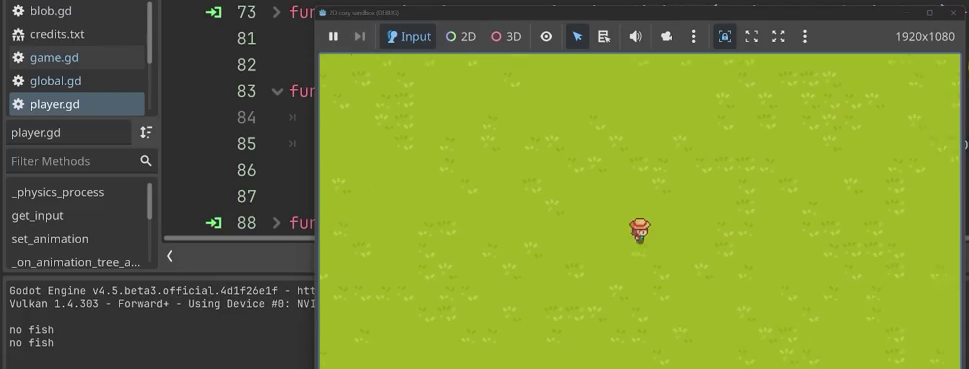Select game.gd in the script list
Viewport: 969px width, 369px height.
point(77,57)
